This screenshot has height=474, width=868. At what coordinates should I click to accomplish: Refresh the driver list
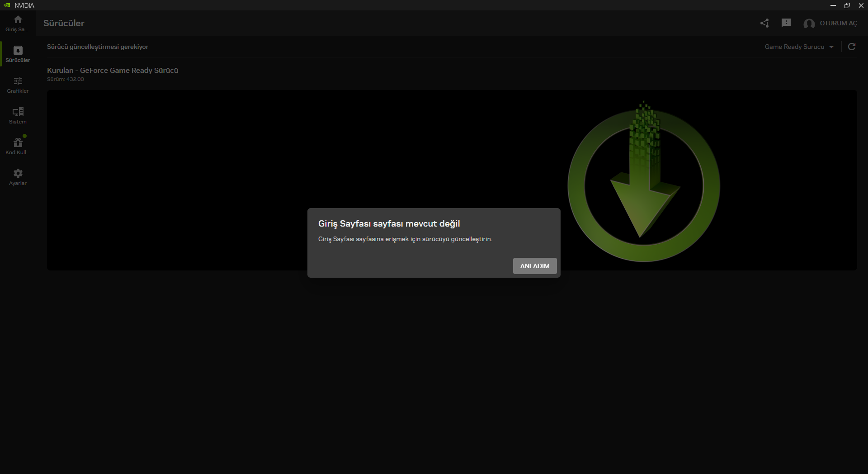pyautogui.click(x=852, y=47)
